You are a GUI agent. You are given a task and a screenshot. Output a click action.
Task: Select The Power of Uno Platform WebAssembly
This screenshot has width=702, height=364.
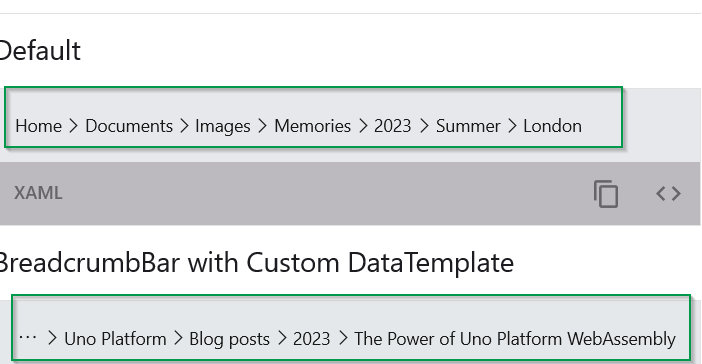(x=515, y=339)
